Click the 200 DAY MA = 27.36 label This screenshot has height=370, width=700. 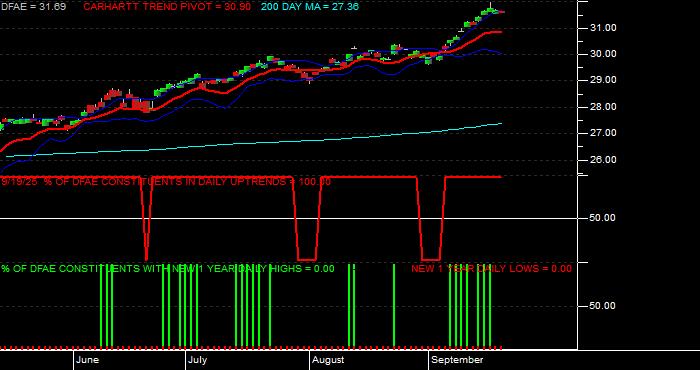[x=309, y=7]
